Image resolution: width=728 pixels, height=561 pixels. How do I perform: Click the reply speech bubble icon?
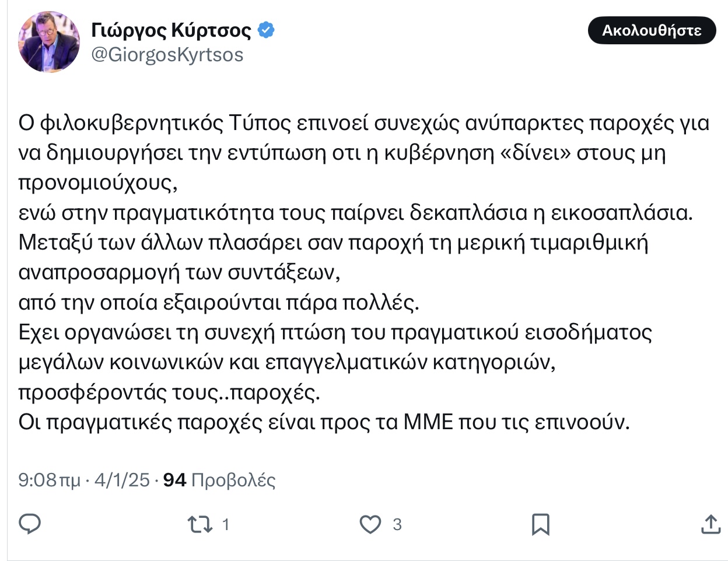30,524
